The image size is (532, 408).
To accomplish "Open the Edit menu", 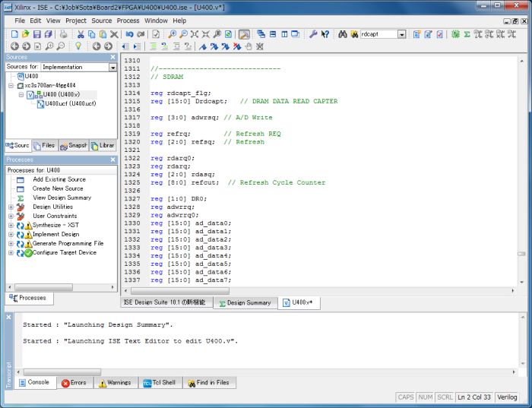I will pos(35,21).
